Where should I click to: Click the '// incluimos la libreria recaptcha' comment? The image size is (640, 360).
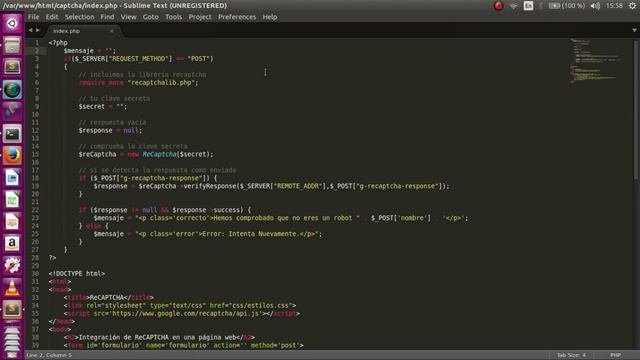pos(142,75)
